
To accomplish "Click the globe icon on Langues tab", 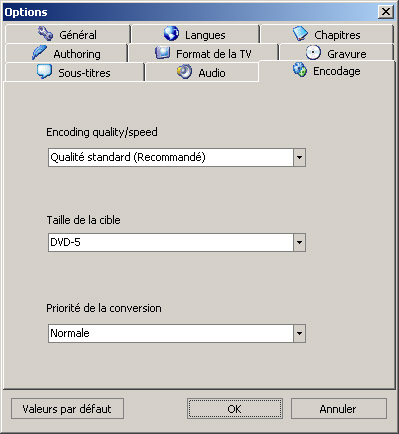I will [x=171, y=34].
